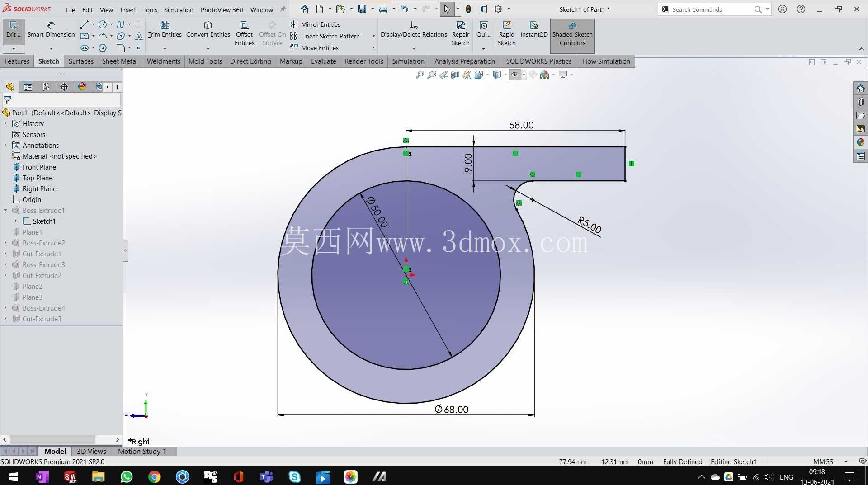
Task: Select the Polygon sketch tool
Action: coord(103,48)
